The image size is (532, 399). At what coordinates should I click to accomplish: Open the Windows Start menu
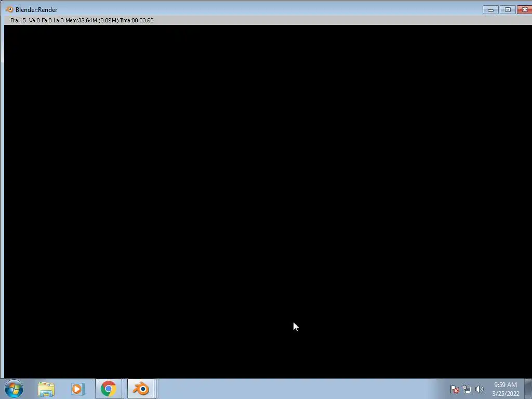pos(14,389)
